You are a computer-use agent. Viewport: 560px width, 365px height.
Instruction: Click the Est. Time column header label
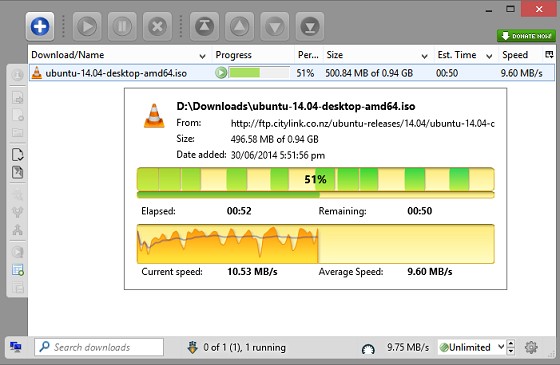tap(457, 55)
